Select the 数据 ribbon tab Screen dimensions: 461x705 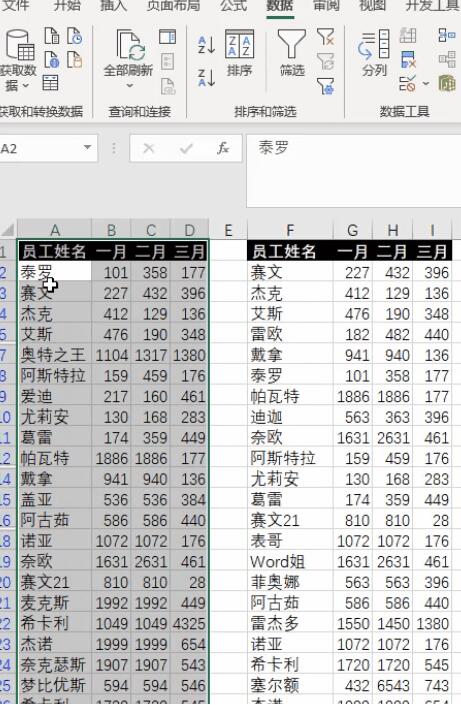tap(280, 5)
